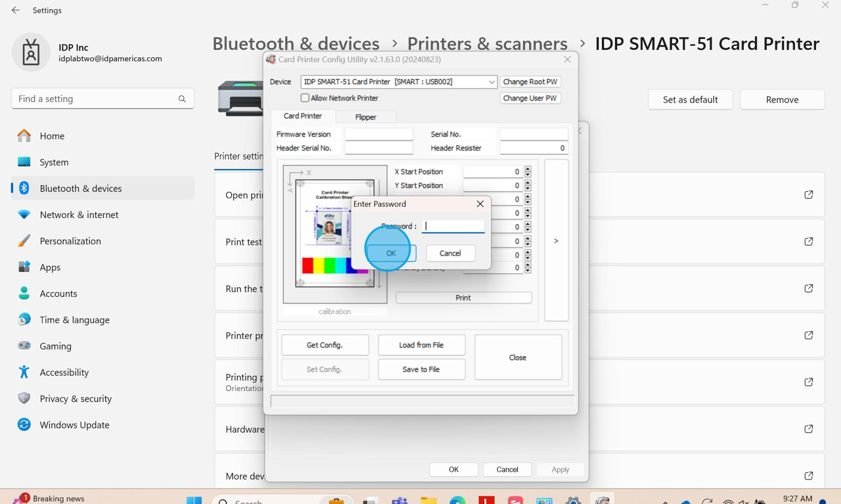Open Accessibility settings in the sidebar

pos(103,373)
